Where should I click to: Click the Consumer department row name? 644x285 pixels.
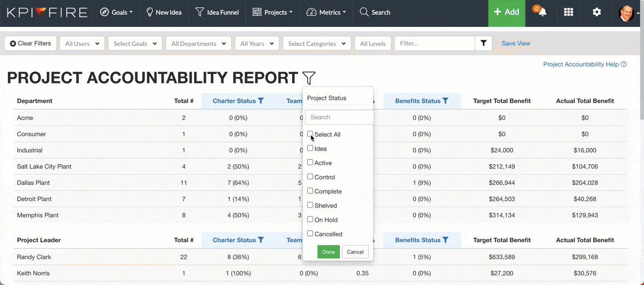coord(31,134)
